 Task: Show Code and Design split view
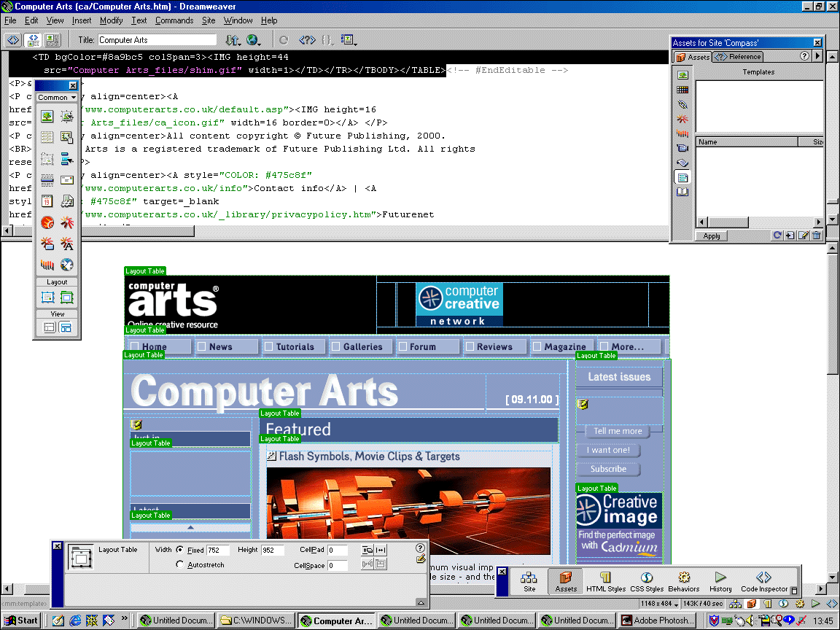[33, 39]
